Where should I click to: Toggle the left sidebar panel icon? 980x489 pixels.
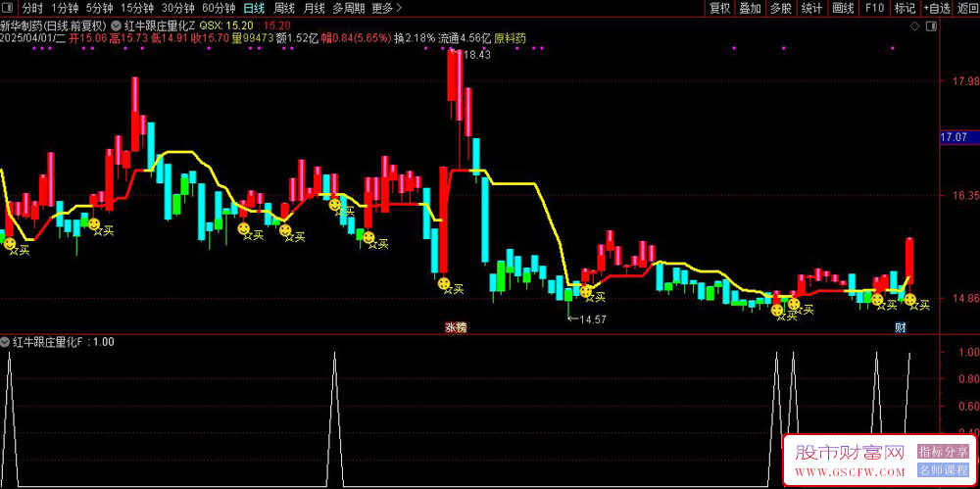tap(10, 8)
